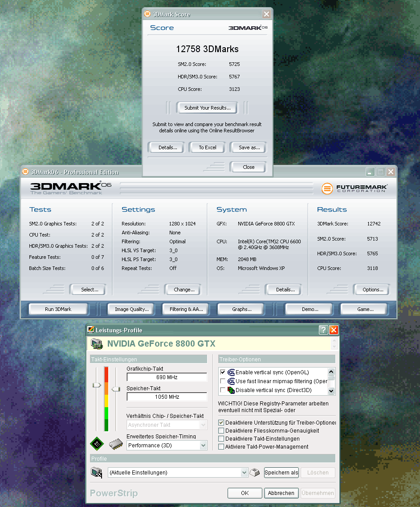Click the Speicher-Takt 1050 MHz field
This screenshot has width=420, height=507.
coord(167,397)
